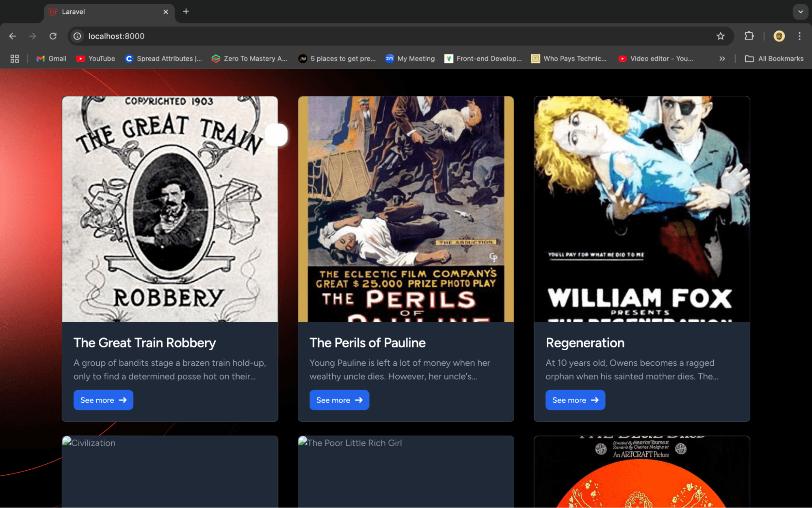The height and width of the screenshot is (508, 812).
Task: Click the Regeneration movie poster image
Action: [x=641, y=209]
